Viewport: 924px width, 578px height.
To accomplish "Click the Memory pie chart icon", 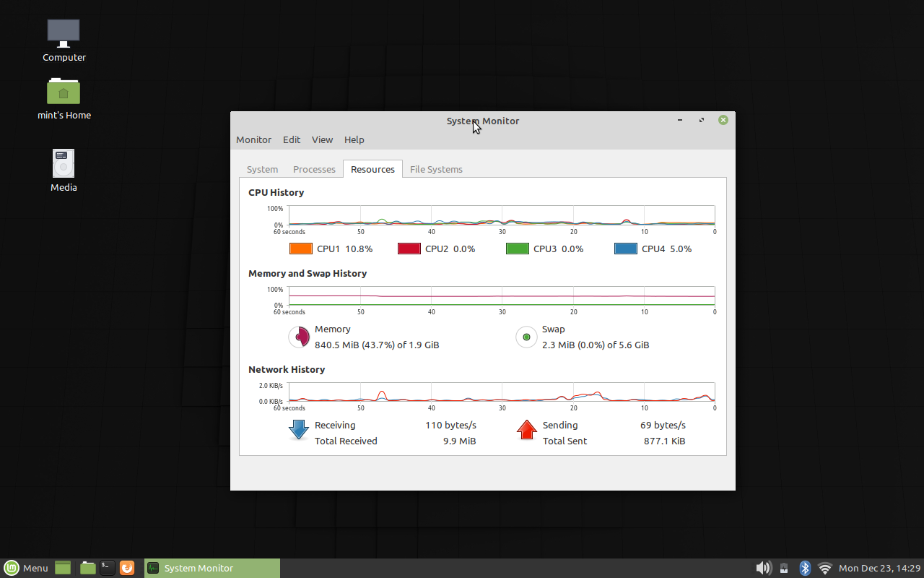I will click(x=299, y=337).
